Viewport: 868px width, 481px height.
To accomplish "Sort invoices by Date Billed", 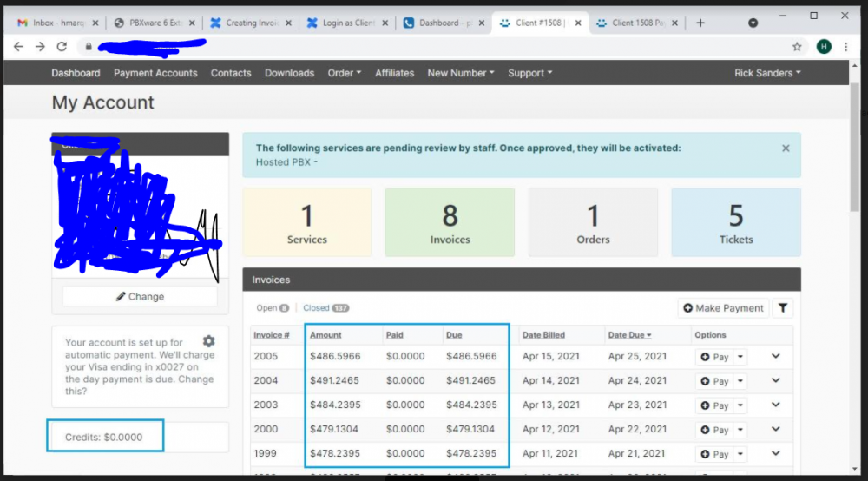I will (x=543, y=335).
